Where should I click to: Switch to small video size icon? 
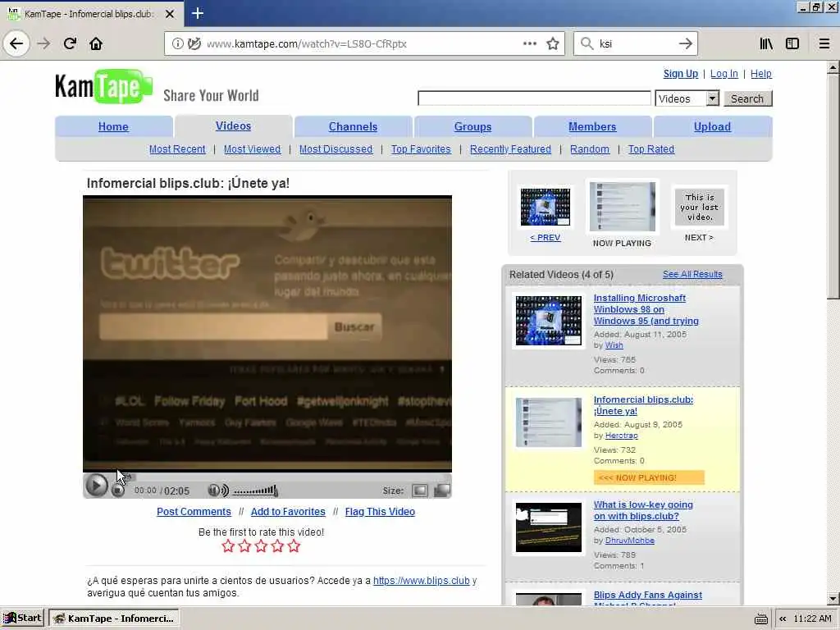[x=420, y=491]
